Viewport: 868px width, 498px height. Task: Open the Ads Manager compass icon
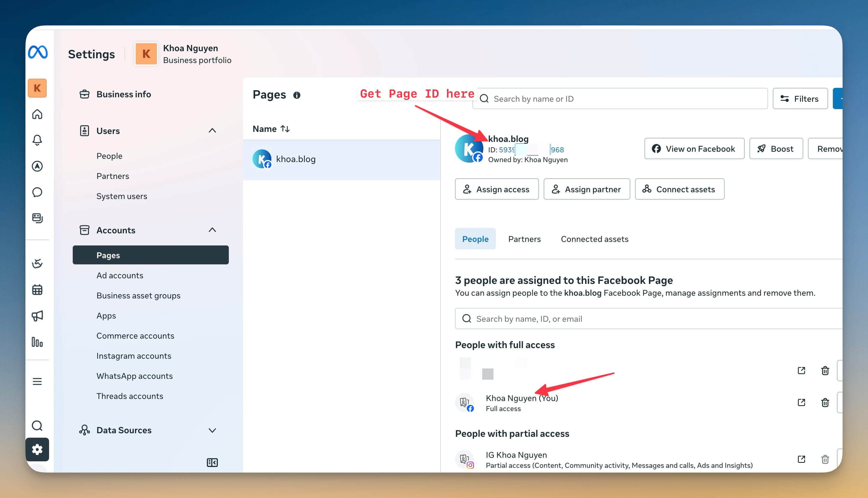pos(37,166)
